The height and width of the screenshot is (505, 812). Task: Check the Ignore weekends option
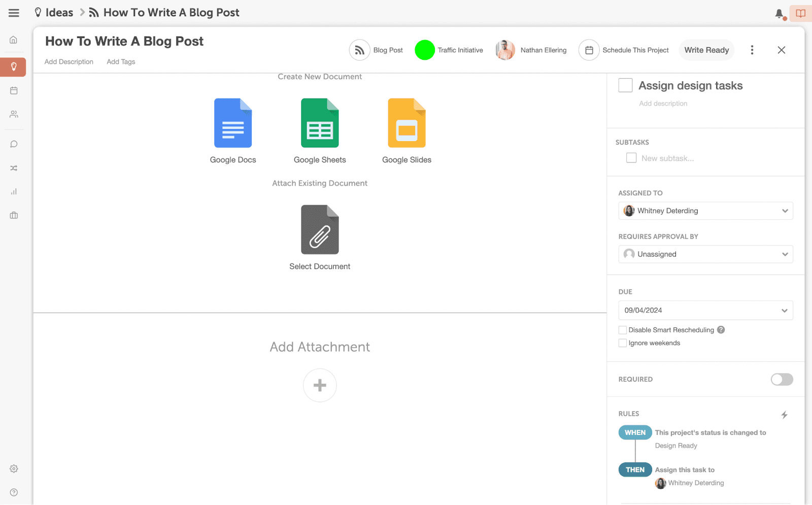[x=622, y=343]
